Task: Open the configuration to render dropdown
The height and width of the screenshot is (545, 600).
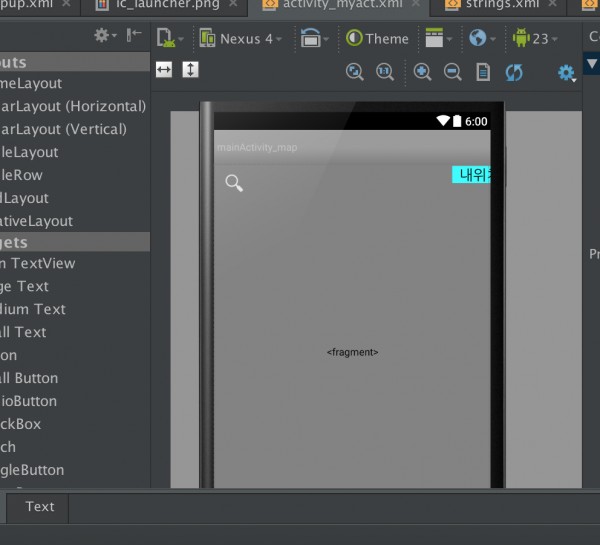Action: click(x=170, y=38)
